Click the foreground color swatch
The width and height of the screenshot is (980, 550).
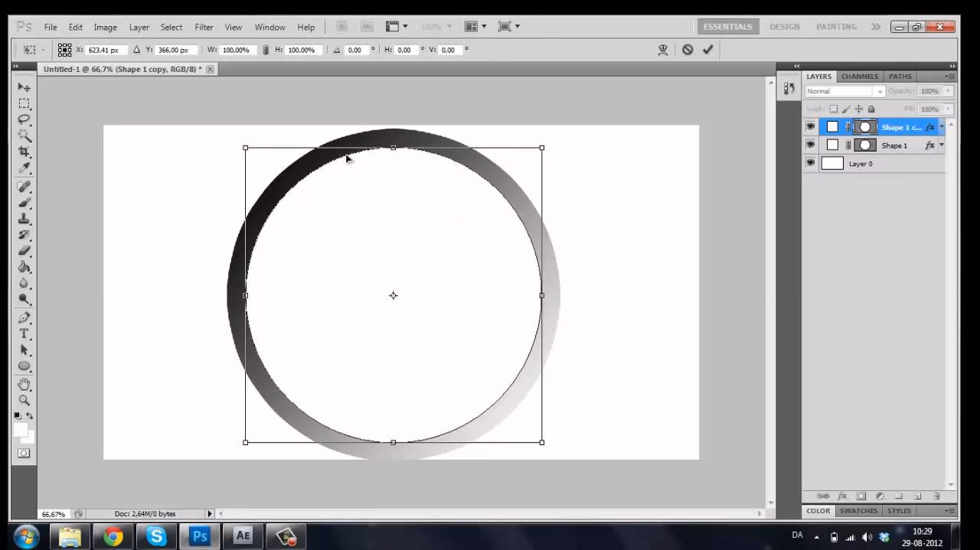click(21, 429)
